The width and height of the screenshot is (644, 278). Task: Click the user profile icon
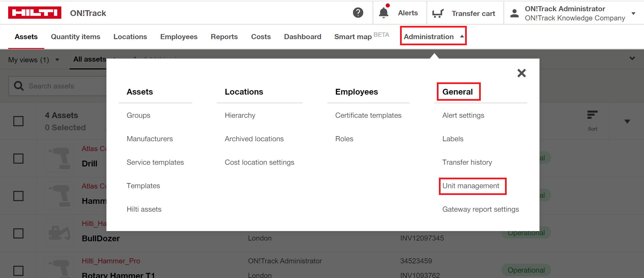(x=515, y=13)
